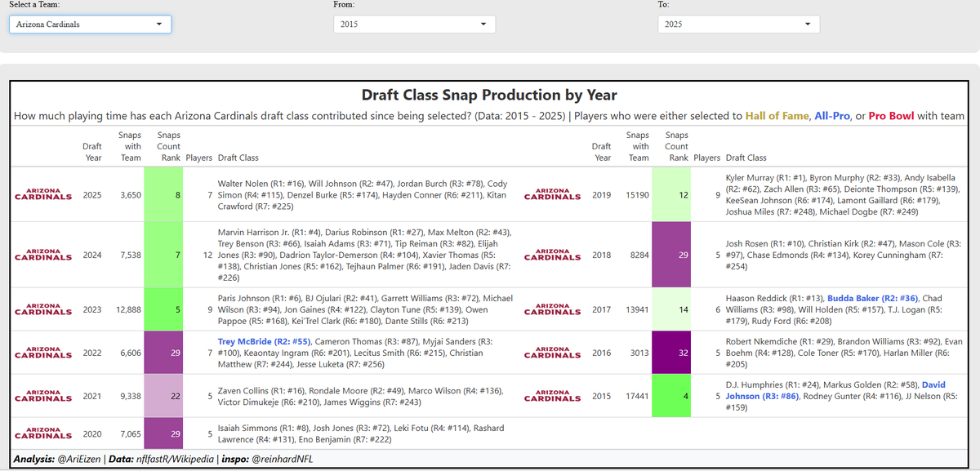
Task: Click the 2023 draft class list starting Paris Johnson
Action: 365,309
